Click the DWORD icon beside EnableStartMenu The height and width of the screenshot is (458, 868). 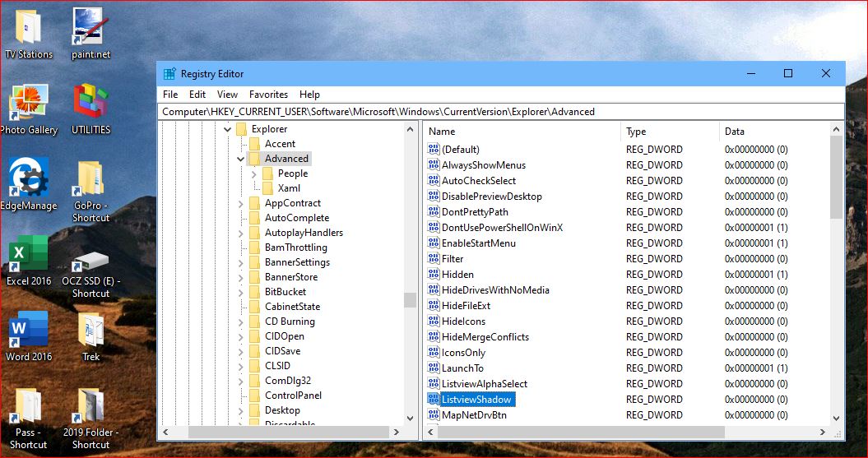click(x=433, y=243)
